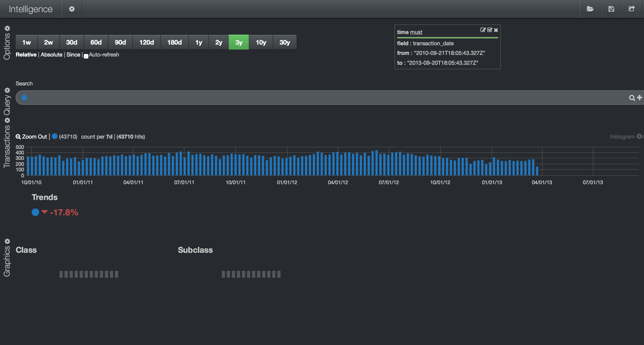Viewport: 644px width, 345px height.
Task: Switch to Absolute time mode
Action: pos(51,55)
